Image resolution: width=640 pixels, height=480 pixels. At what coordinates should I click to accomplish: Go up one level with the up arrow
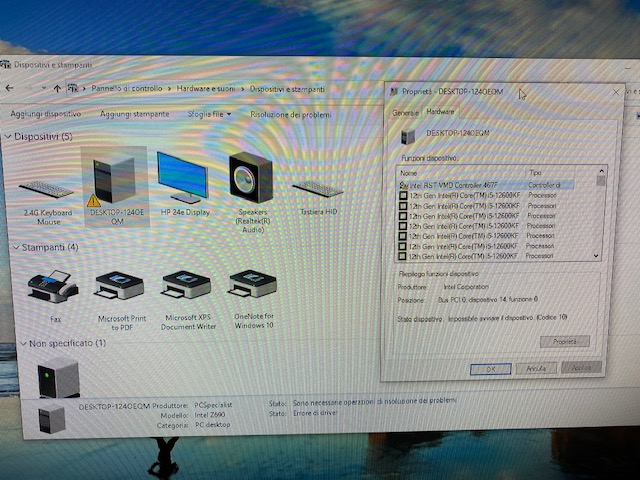[x=57, y=89]
